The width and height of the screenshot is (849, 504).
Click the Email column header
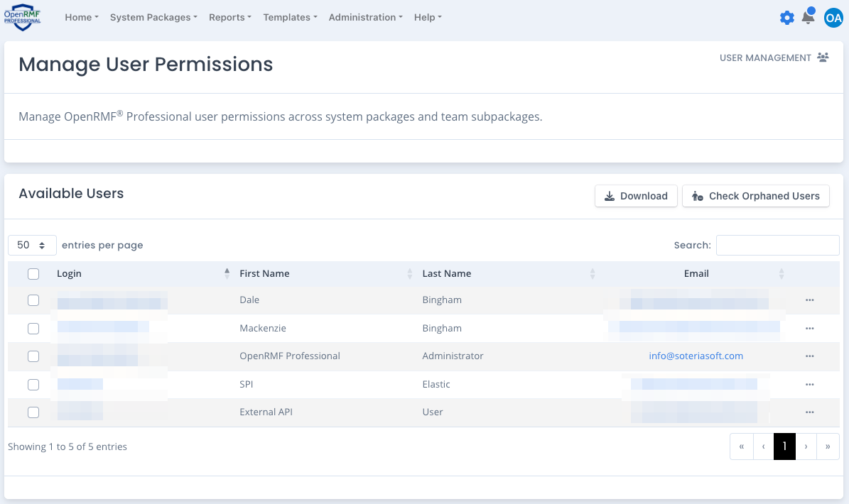[x=696, y=273]
